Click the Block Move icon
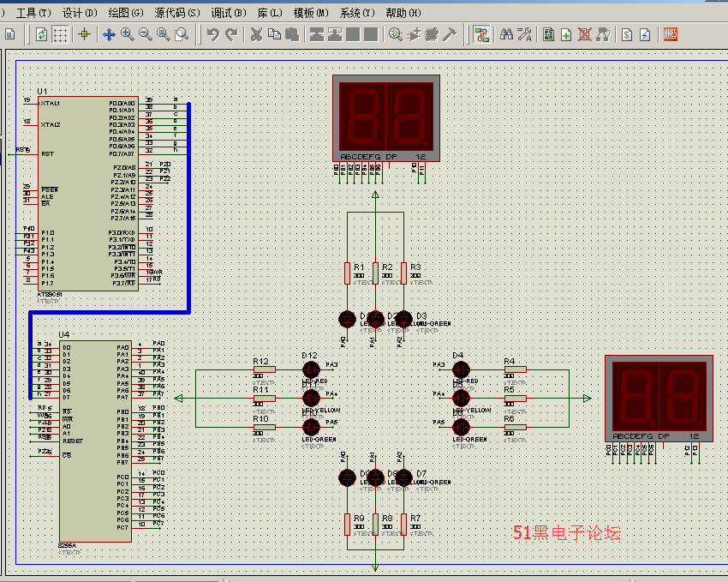Screen dimensions: 728x582 click(335, 34)
